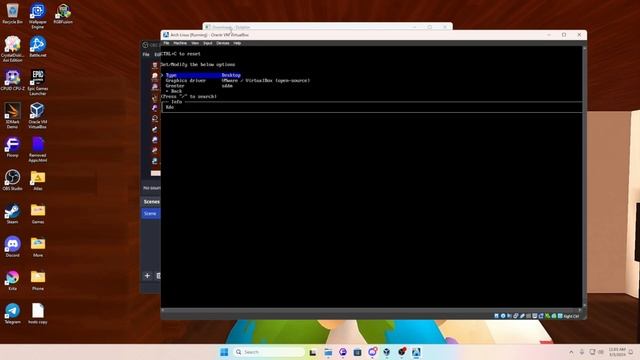Open the Recycle Bin desktop icon

tap(12, 14)
